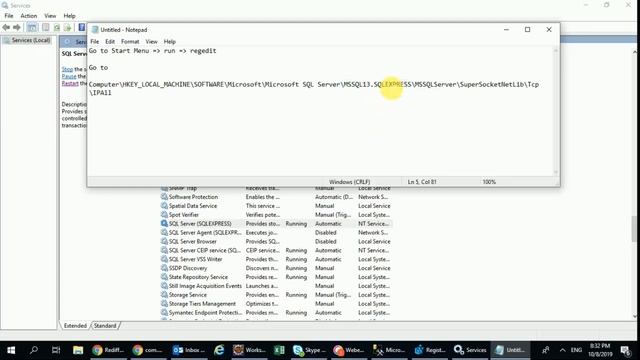Click gear icon beside SQL Server Browser
Image resolution: width=640 pixels, height=360 pixels.
coord(164,241)
